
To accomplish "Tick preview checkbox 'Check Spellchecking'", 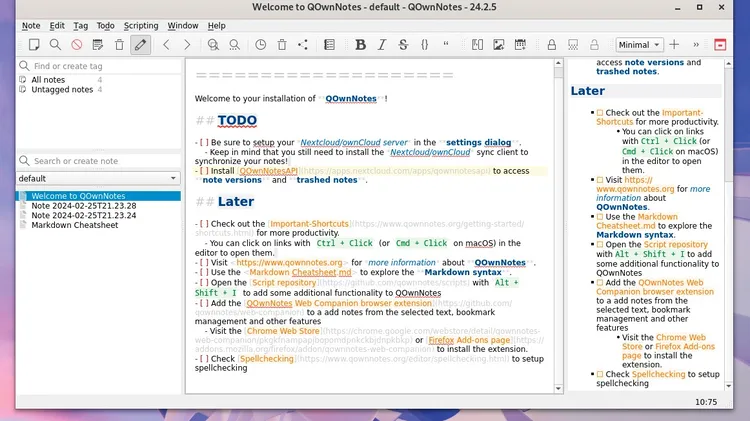I will 600,374.
